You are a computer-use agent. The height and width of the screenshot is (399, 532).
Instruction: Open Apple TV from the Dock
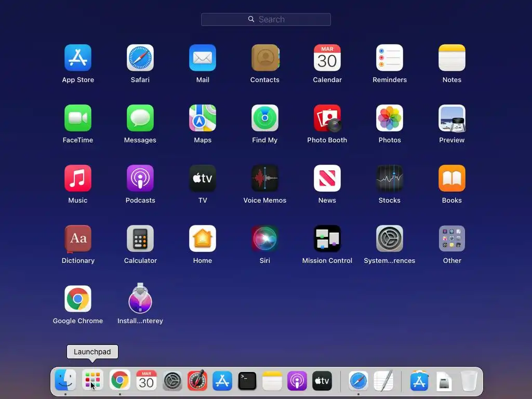pos(322,381)
